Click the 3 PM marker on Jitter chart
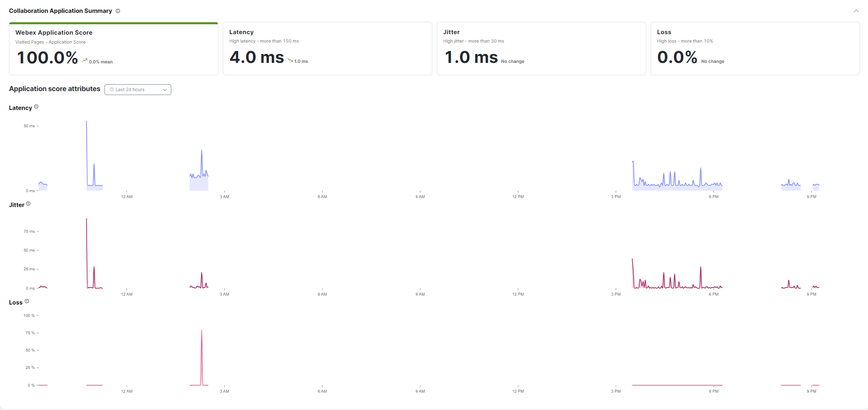The height and width of the screenshot is (410, 868). click(x=616, y=294)
